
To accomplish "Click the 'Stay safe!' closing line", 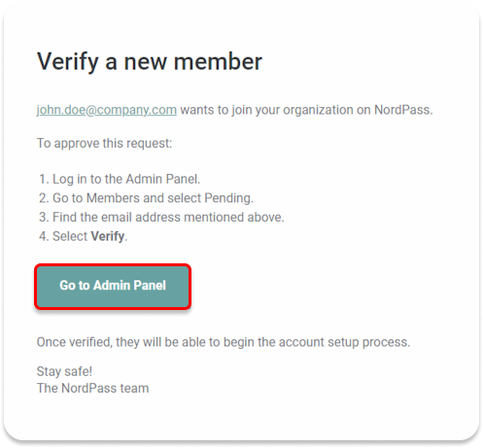I will tap(64, 371).
